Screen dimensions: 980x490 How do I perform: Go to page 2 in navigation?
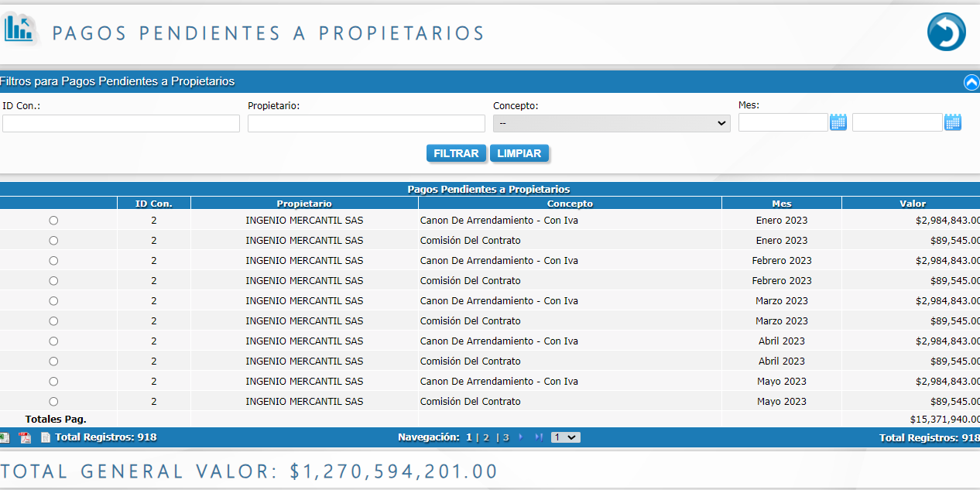tap(486, 437)
